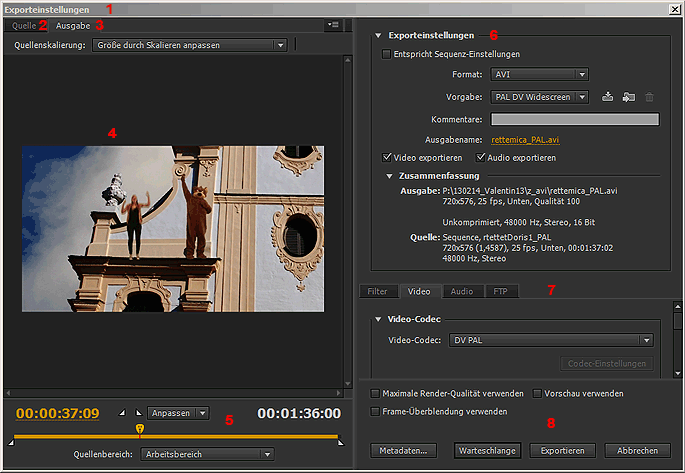Click the current timecode 00:00:37:09
Screen dimensions: 685x473
click(x=58, y=413)
